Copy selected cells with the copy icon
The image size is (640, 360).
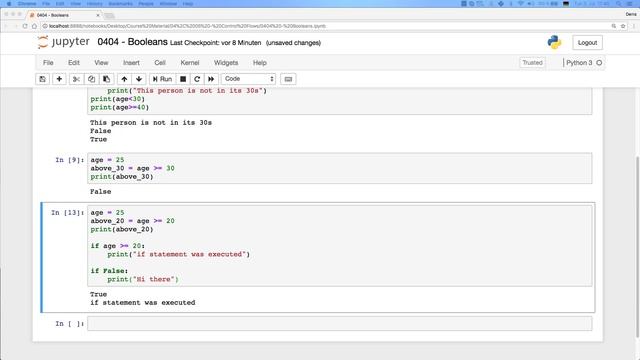coord(91,79)
